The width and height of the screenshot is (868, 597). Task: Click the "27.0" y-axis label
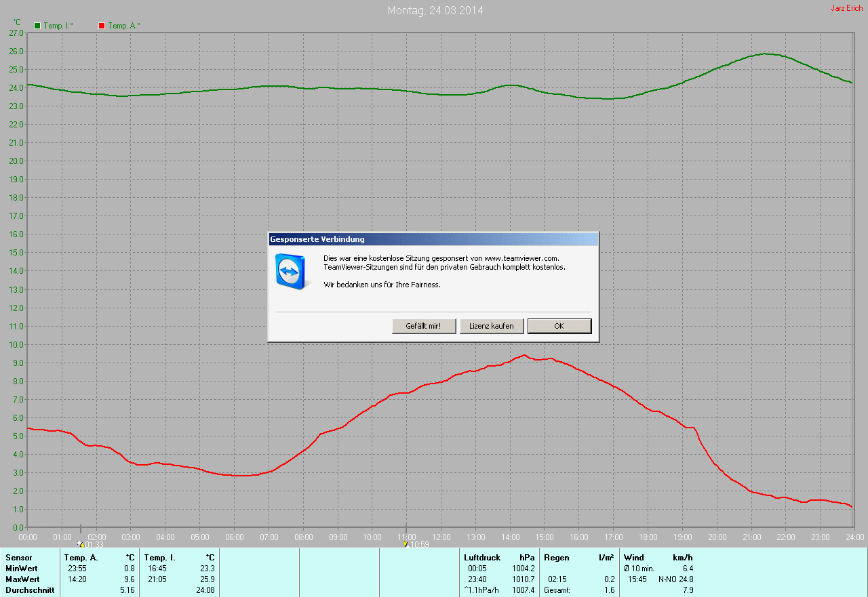click(16, 33)
